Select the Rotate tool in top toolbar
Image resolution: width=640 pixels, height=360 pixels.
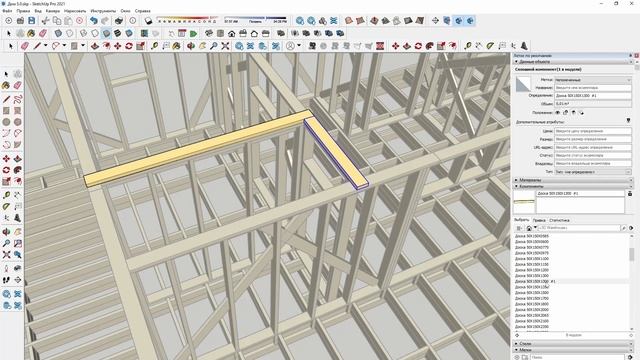(x=129, y=46)
